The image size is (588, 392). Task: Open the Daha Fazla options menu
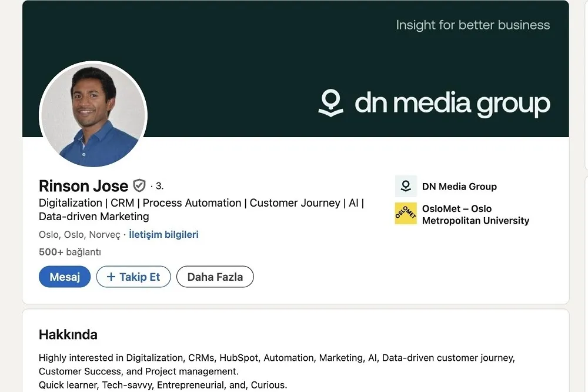(215, 277)
